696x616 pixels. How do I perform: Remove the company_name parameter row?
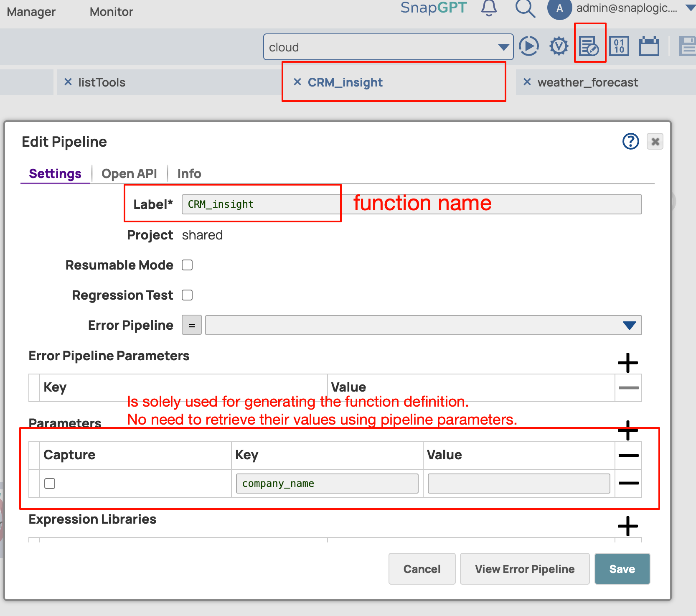point(628,484)
